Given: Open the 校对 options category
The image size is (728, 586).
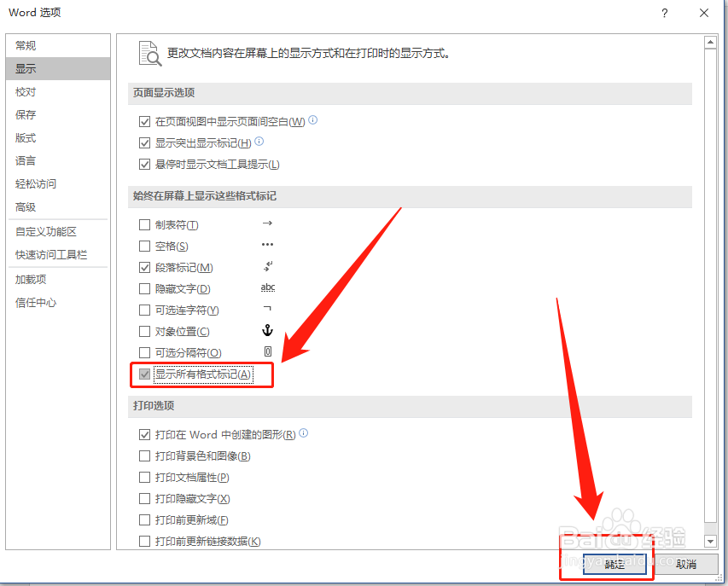Looking at the screenshot, I should click(58, 92).
